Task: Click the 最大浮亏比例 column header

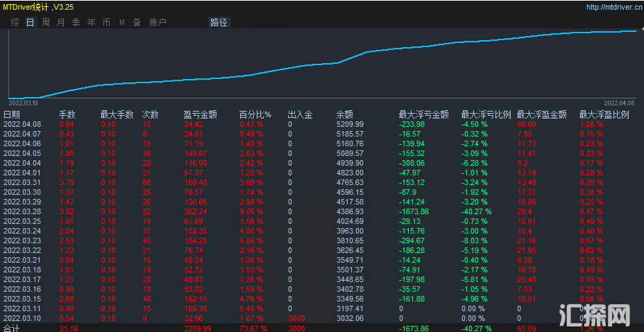Action: (486, 114)
